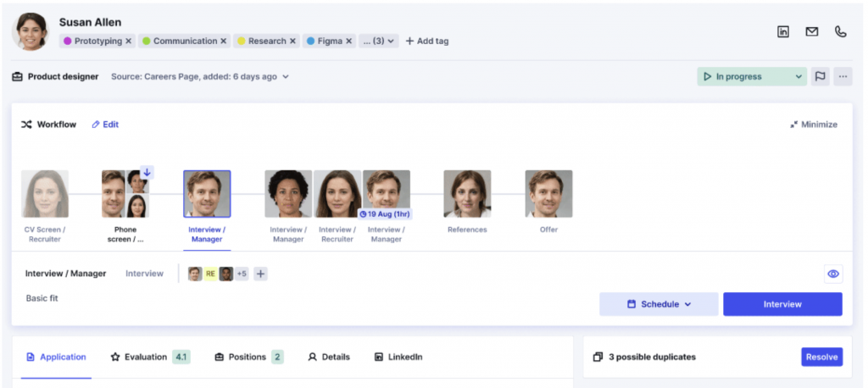Remove the Prototyping tag
868x388 pixels.
click(x=129, y=41)
